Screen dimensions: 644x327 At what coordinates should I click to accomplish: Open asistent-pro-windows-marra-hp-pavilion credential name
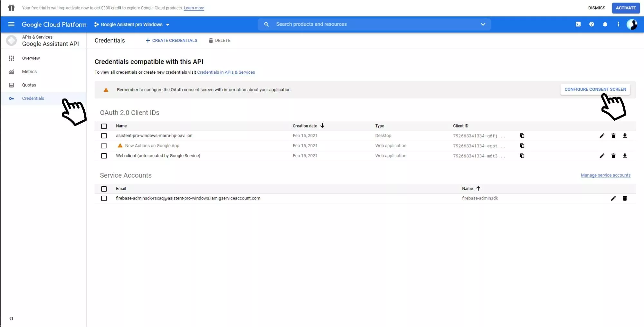pos(154,135)
